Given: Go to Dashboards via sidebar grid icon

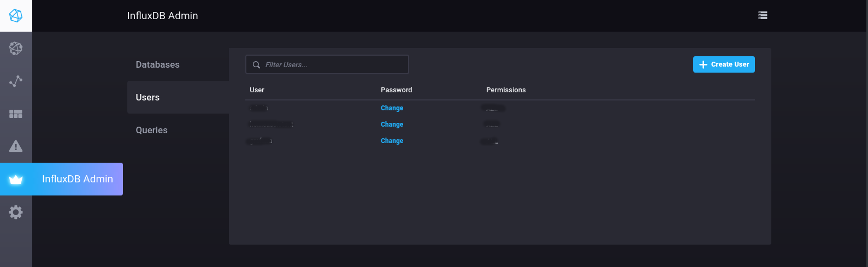Looking at the screenshot, I should coord(16,114).
